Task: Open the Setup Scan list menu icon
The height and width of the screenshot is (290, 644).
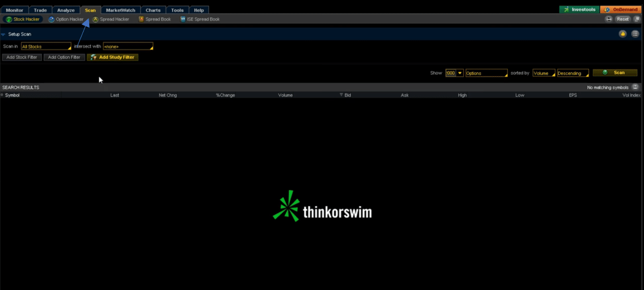Action: click(635, 34)
